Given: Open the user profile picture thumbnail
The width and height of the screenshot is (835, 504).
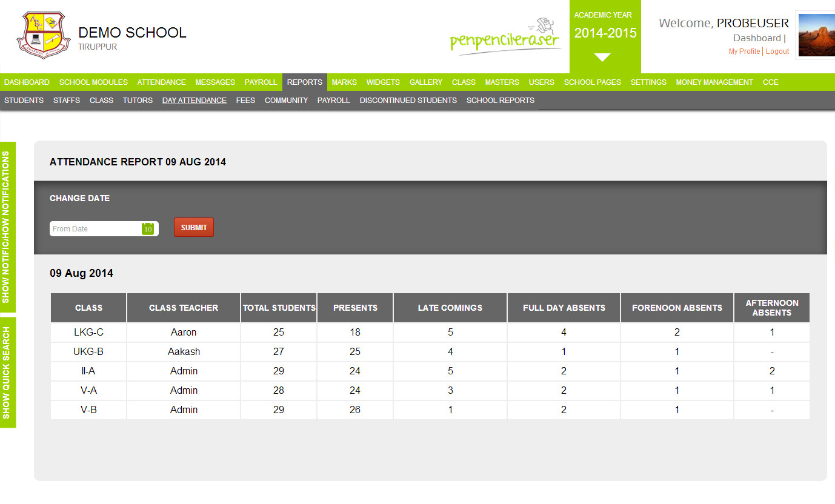Looking at the screenshot, I should (x=816, y=36).
